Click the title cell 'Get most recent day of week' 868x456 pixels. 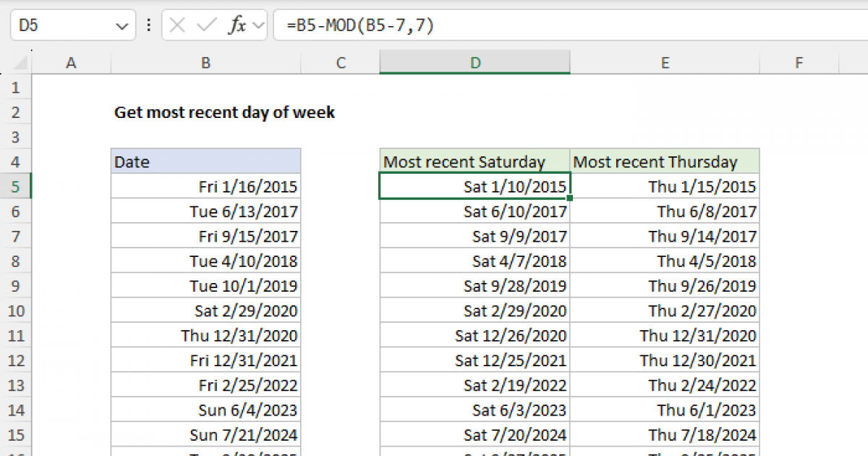pos(224,113)
